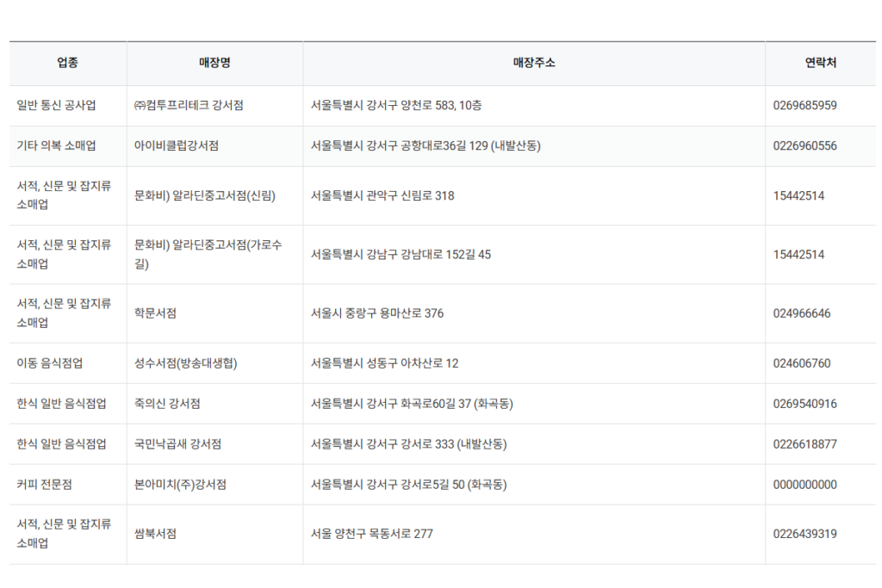This screenshot has width=882, height=588.
Task: Click store name 아이비클럽강서점
Action: [x=176, y=145]
